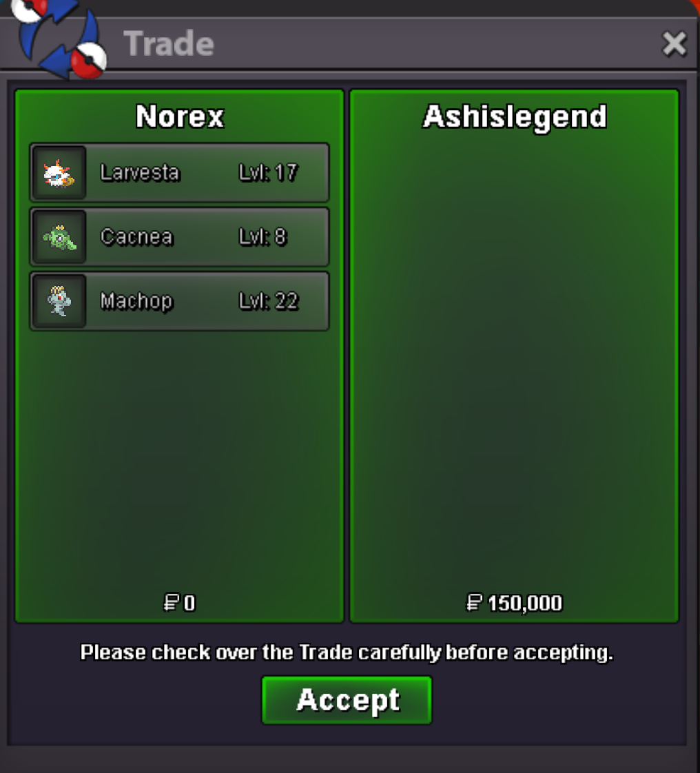
Task: Click the Norex player name
Action: pos(180,117)
